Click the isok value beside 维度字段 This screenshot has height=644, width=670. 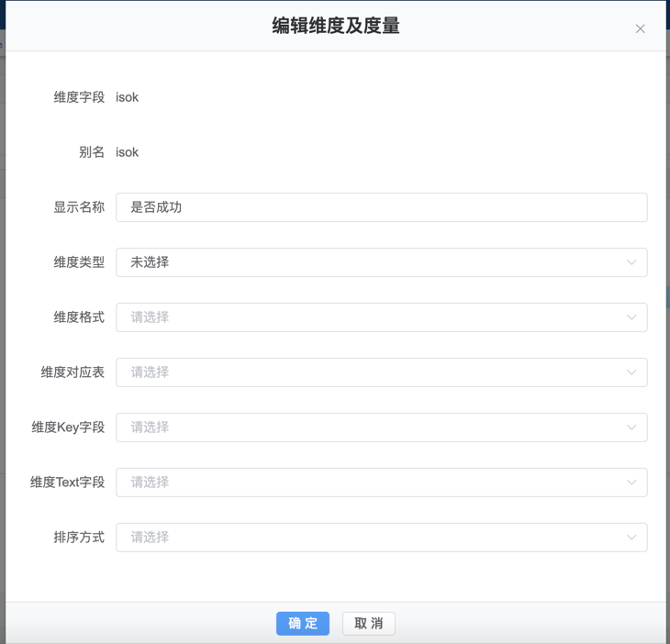click(127, 97)
